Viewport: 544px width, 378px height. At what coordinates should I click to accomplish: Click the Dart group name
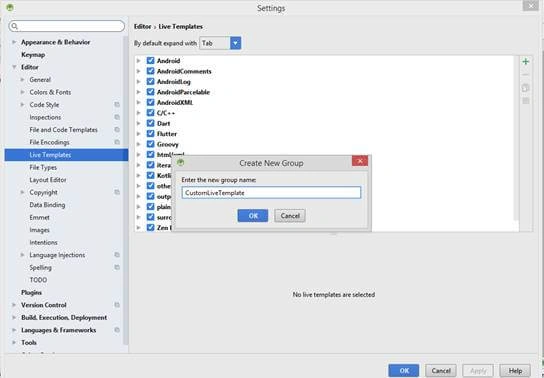(163, 123)
